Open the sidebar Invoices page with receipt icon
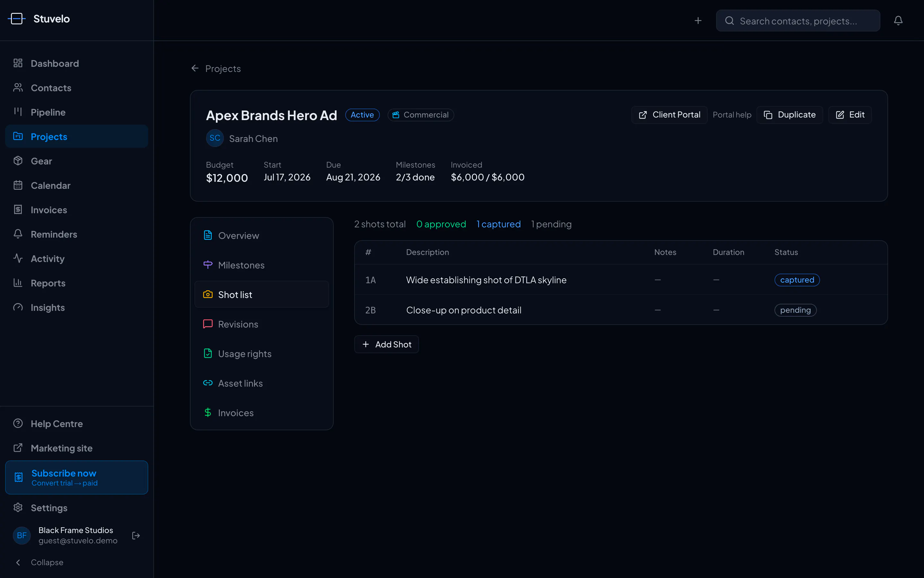 point(76,210)
